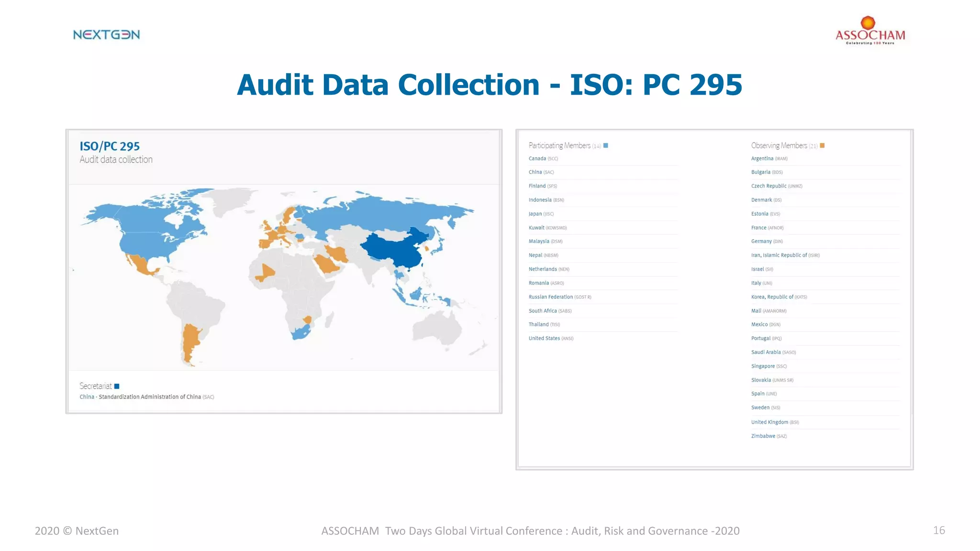Click the 'Audit data collection' subtitle
980x551 pixels.
point(116,159)
